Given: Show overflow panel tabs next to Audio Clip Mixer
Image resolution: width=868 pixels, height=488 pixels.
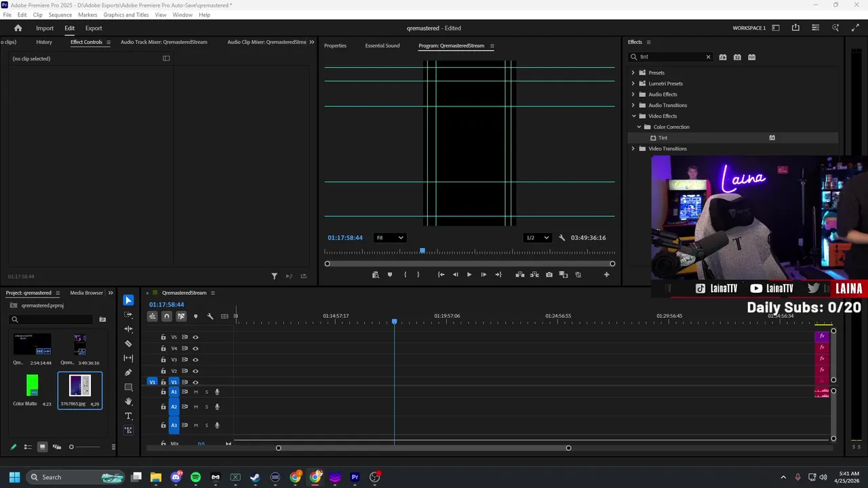Looking at the screenshot, I should (x=312, y=42).
